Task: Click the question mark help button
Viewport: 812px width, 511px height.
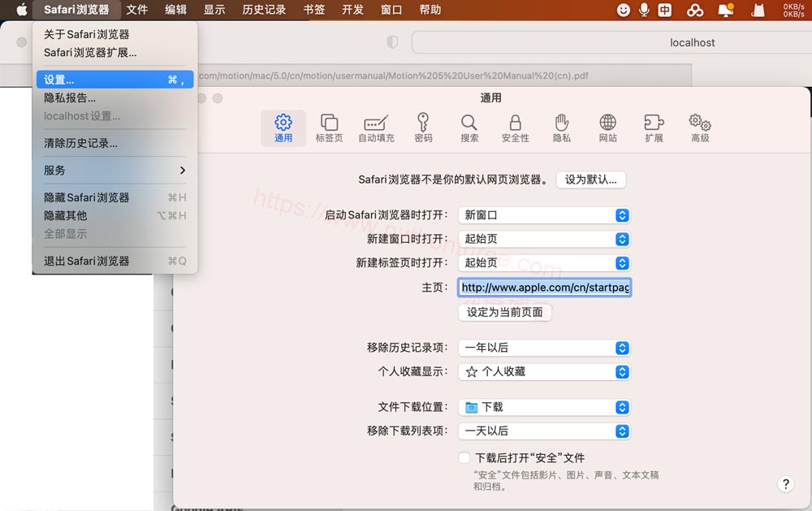Action: tap(785, 484)
